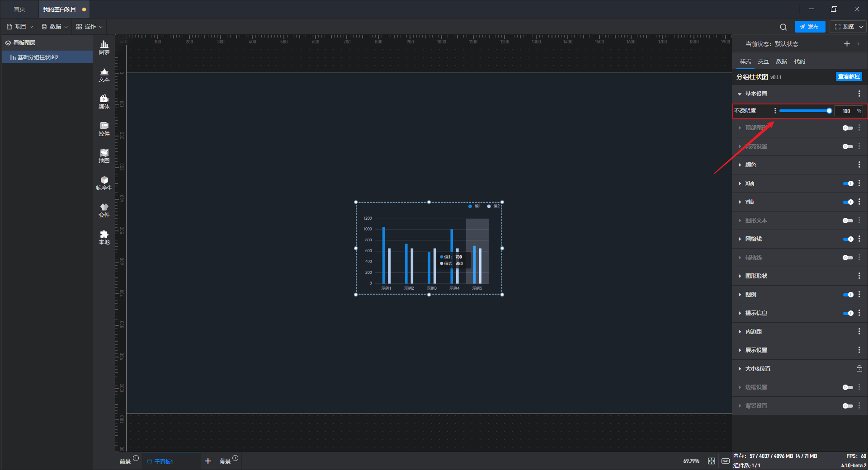Expand the 颜色 section
The height and width of the screenshot is (470, 868).
pos(740,165)
